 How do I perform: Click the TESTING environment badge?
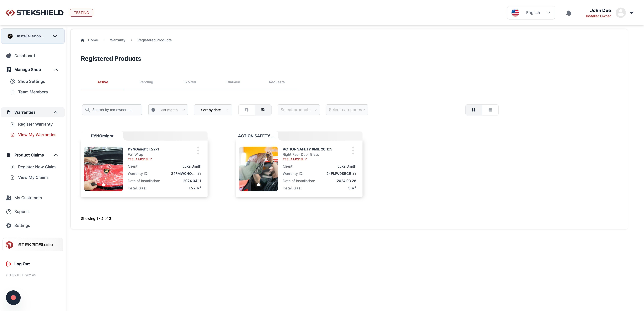[x=81, y=13]
